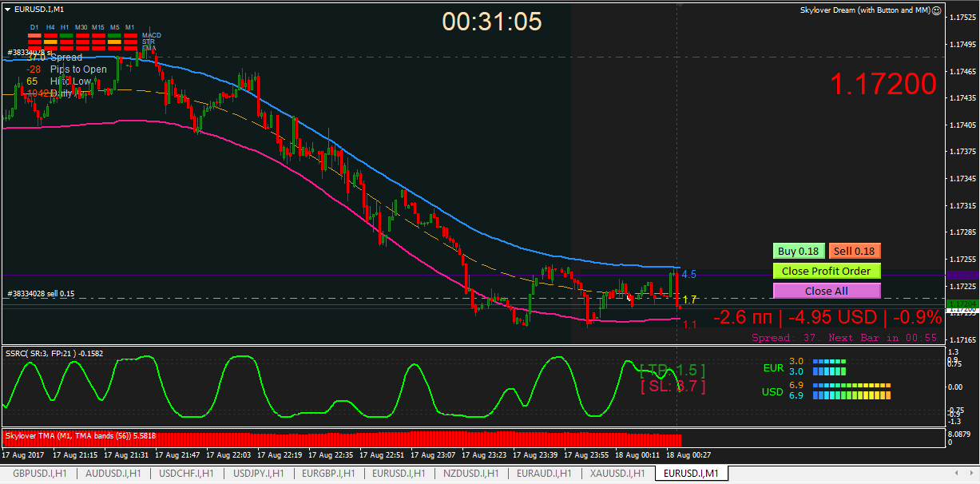Click the yellow 1.7 middle band label
980x484 pixels.
[691, 300]
